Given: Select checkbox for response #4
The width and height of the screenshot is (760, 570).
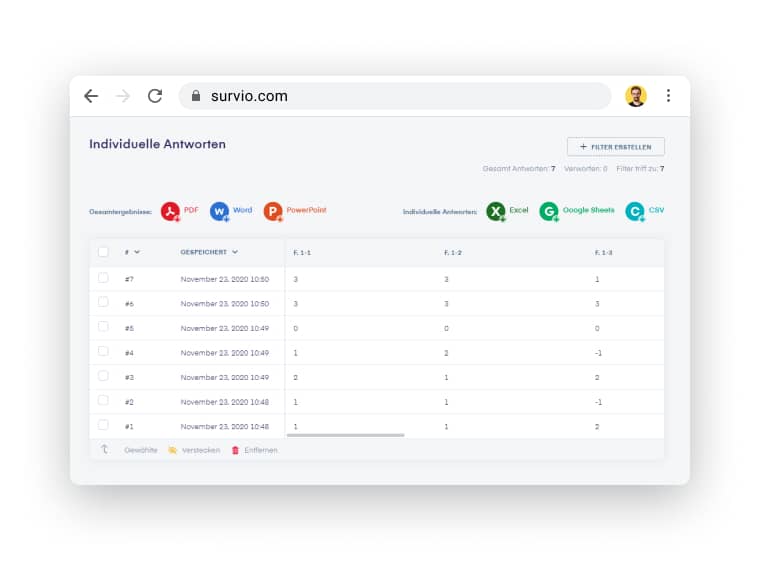Looking at the screenshot, I should coord(103,351).
